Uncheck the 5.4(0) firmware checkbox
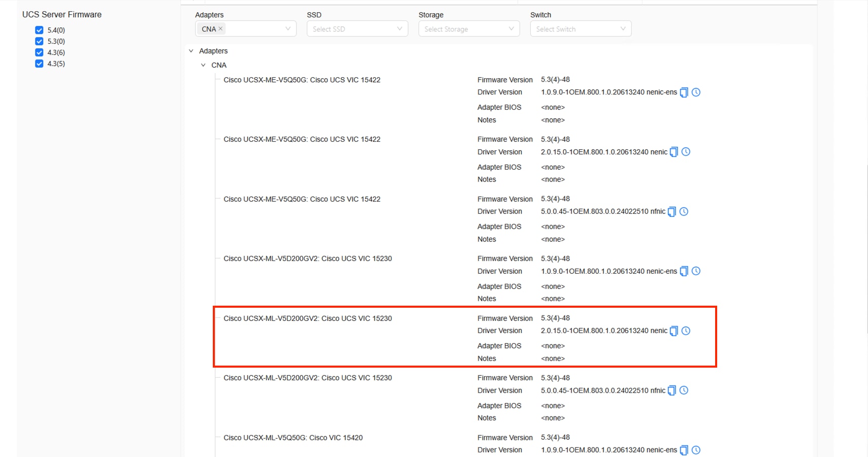 coord(39,30)
